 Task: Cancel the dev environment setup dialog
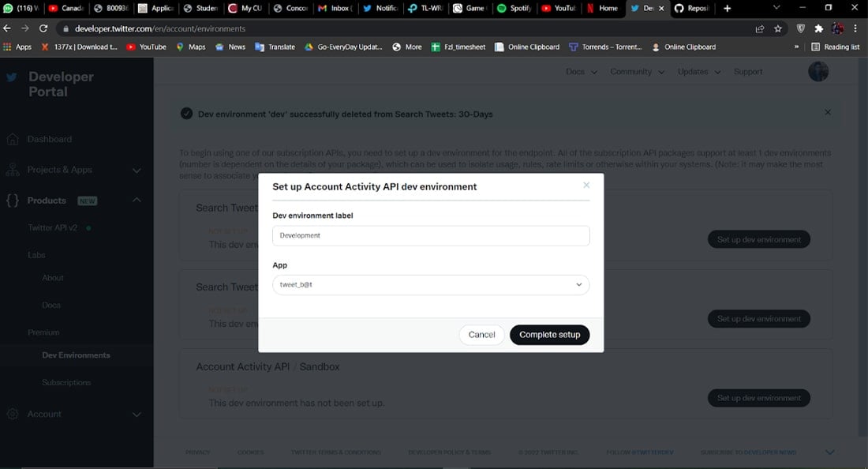[x=481, y=335]
